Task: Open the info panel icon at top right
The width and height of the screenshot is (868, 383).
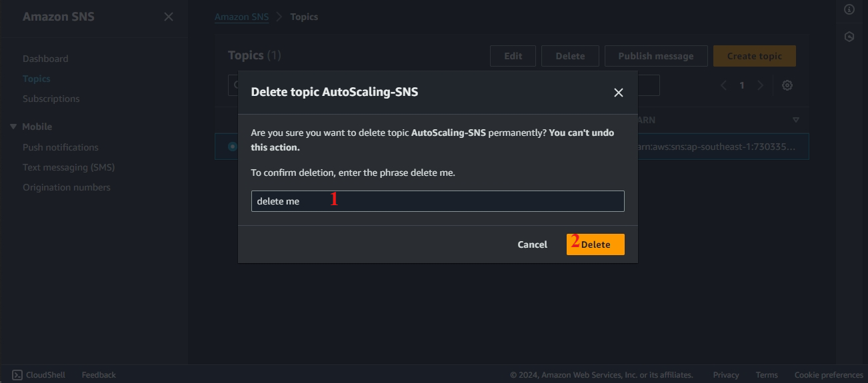Action: pyautogui.click(x=849, y=9)
